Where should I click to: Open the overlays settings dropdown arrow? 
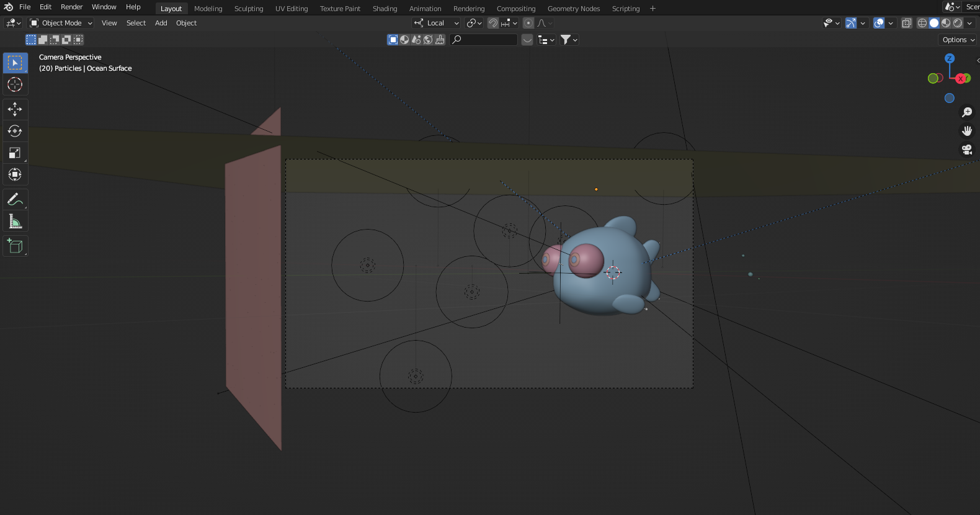891,23
